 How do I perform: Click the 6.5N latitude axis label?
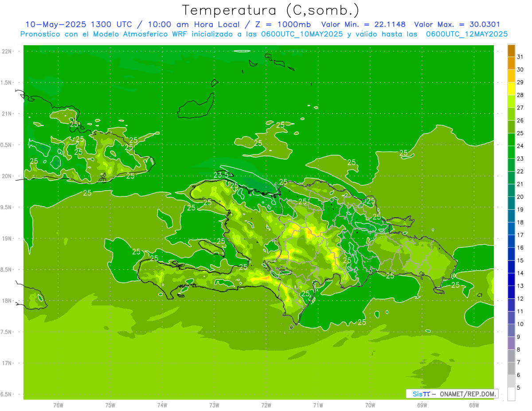tap(7, 394)
